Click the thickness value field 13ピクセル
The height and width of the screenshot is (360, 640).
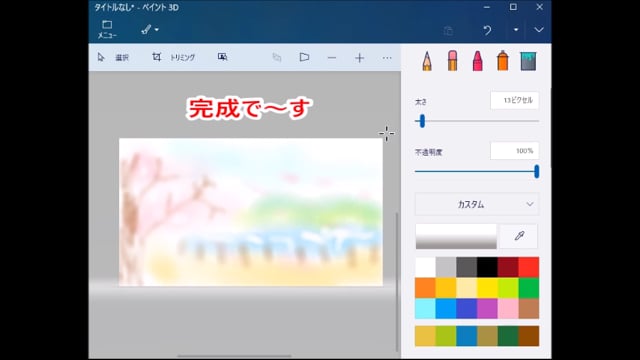point(514,100)
